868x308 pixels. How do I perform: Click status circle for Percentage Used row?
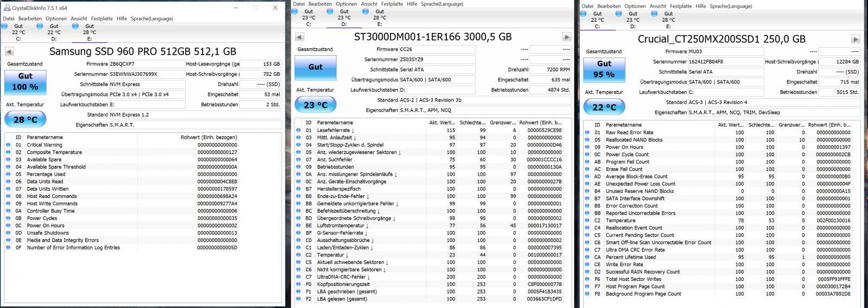click(x=8, y=174)
